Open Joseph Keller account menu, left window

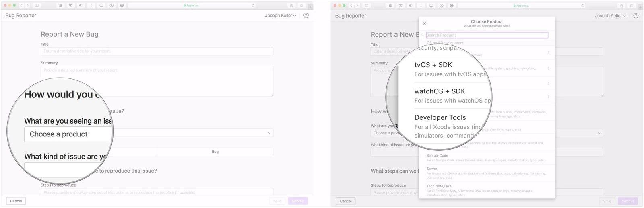pyautogui.click(x=280, y=16)
